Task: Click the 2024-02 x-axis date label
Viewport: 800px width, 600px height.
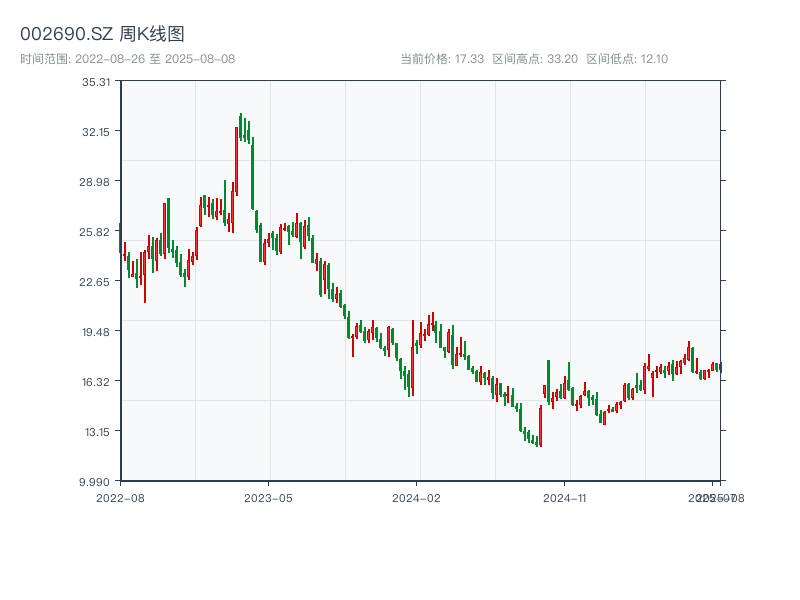Action: [417, 497]
